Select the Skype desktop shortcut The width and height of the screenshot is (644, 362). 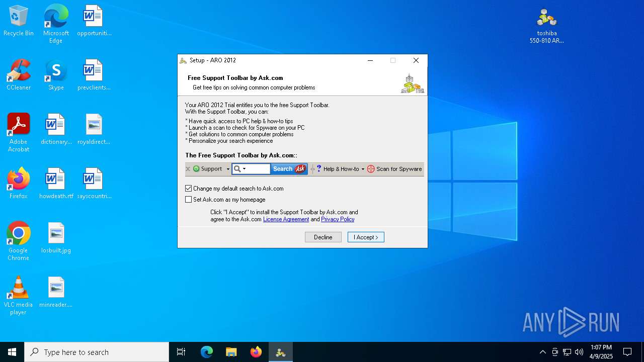click(56, 75)
